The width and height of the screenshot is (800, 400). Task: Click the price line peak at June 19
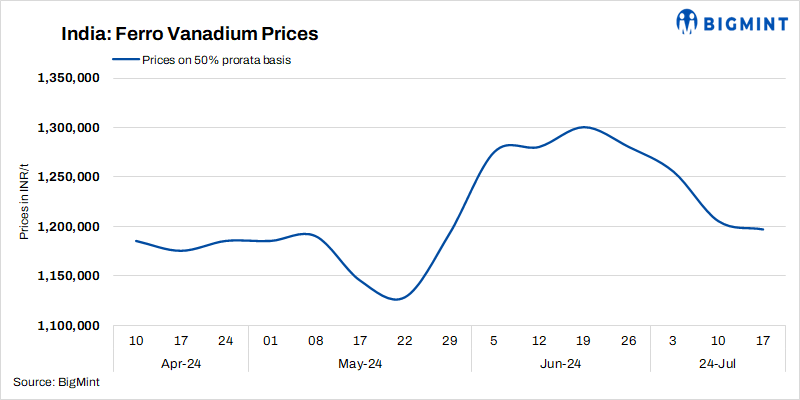coord(584,127)
